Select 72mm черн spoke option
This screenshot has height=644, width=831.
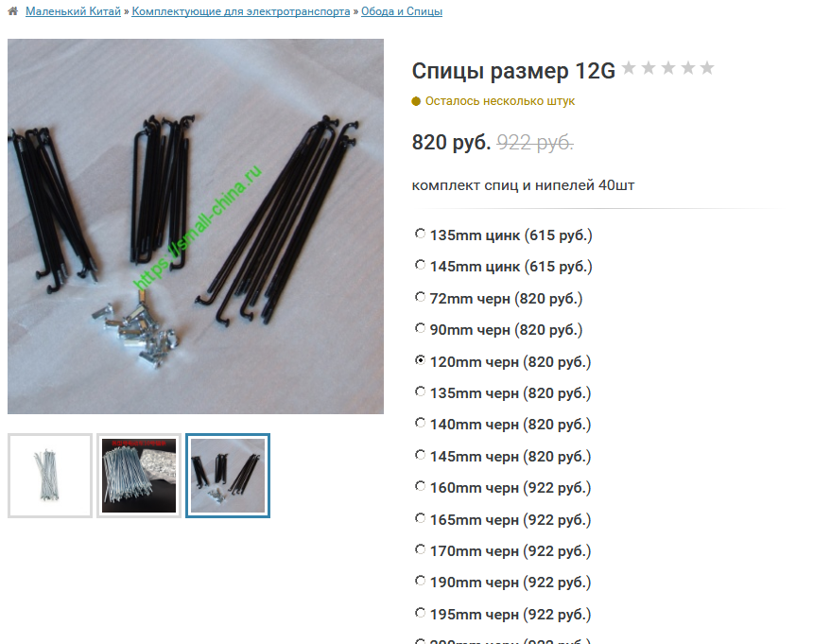(x=420, y=297)
